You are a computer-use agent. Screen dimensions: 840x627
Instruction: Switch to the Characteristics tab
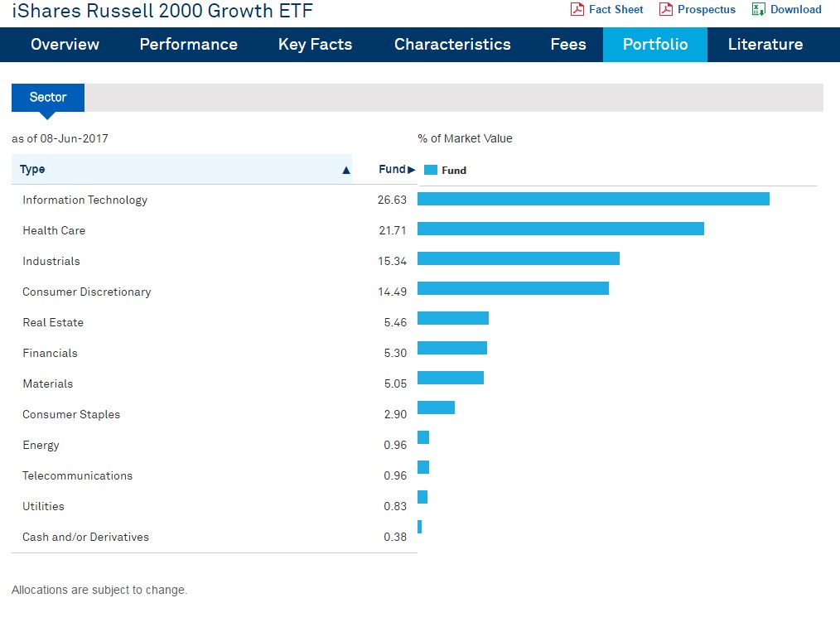(x=452, y=45)
